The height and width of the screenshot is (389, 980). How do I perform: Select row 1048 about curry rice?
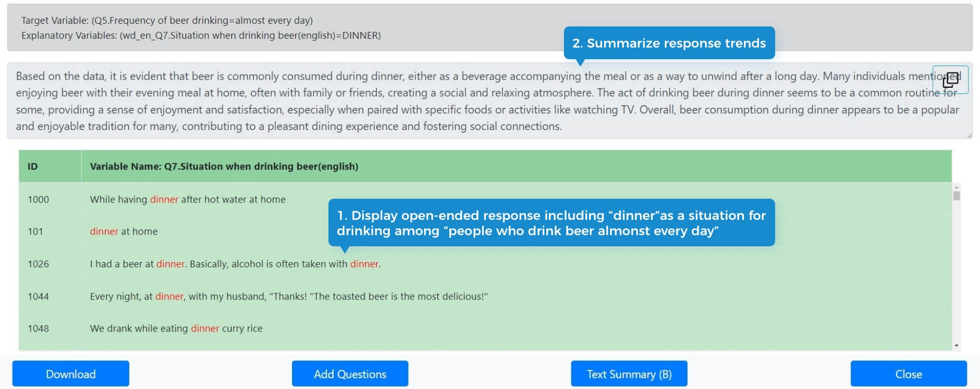pyautogui.click(x=485, y=328)
